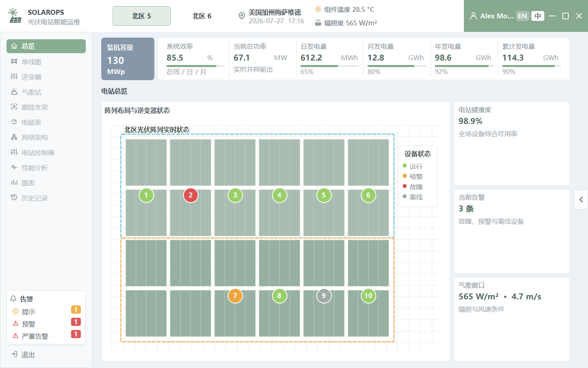Click 累计发电量 114.3 value
Screen dimensions: 588x368
[x=513, y=58]
